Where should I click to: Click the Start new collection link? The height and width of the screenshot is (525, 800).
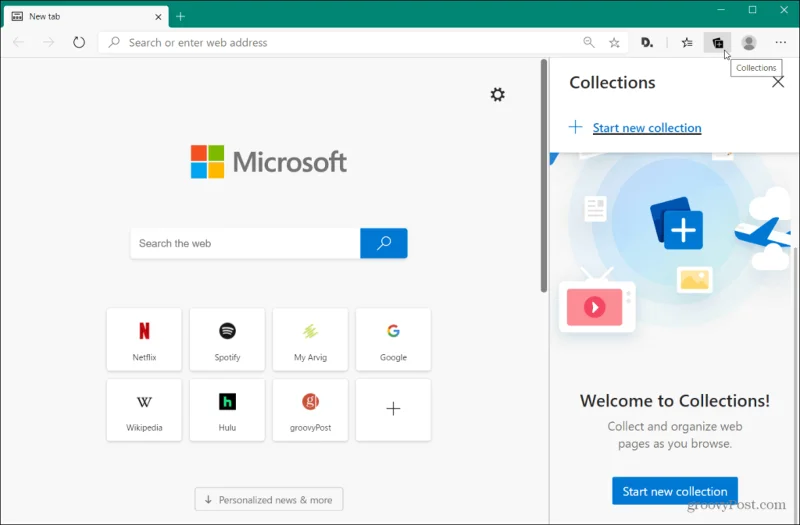pyautogui.click(x=647, y=128)
